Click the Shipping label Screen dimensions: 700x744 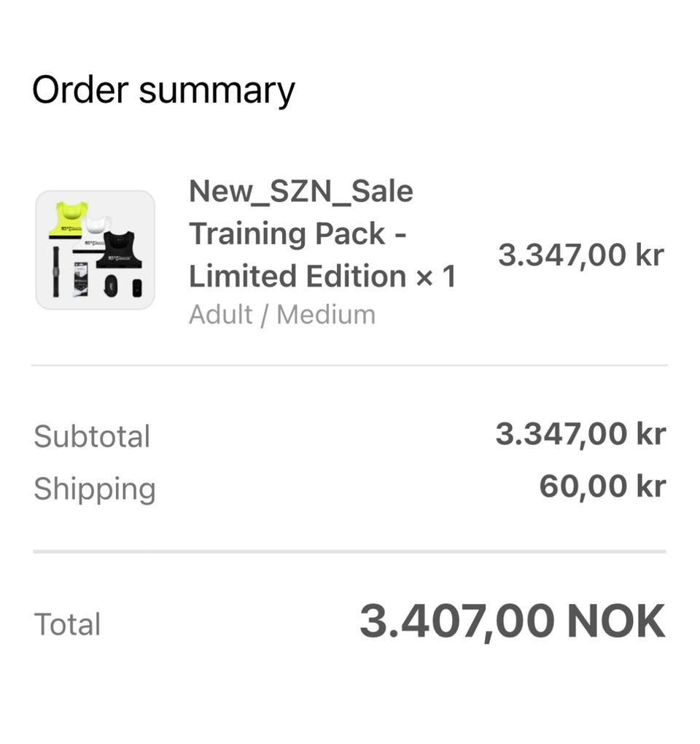point(95,489)
